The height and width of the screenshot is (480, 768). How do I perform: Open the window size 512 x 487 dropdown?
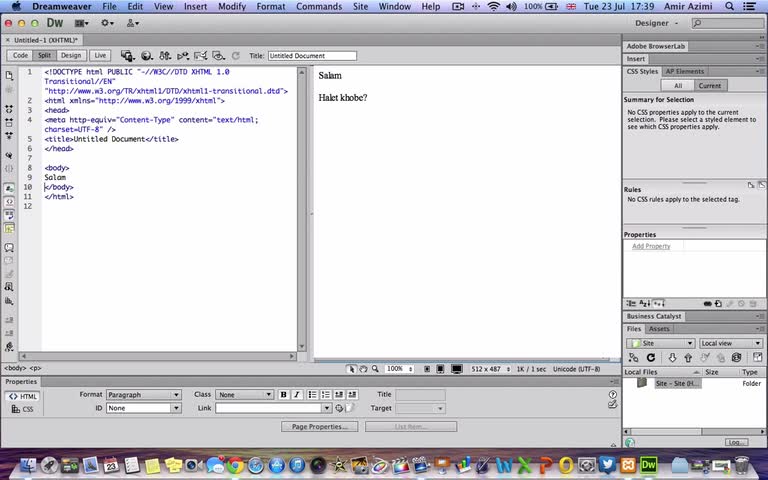pos(490,369)
